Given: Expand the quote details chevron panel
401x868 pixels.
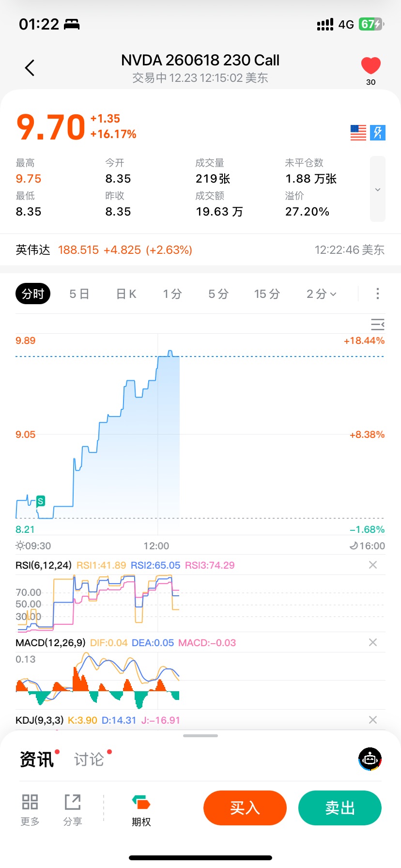Looking at the screenshot, I should pyautogui.click(x=378, y=189).
